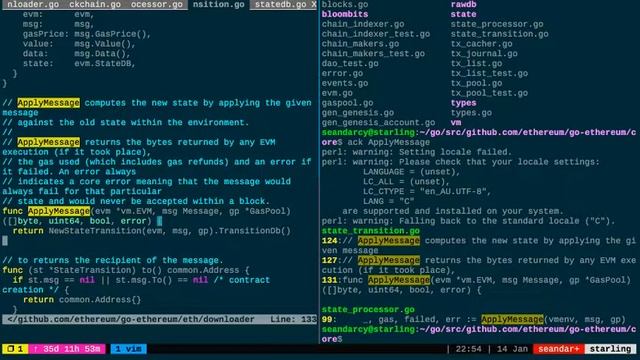The width and height of the screenshot is (640, 360).
Task: Click the tmux session indicator showing 1
Action: (x=15, y=349)
